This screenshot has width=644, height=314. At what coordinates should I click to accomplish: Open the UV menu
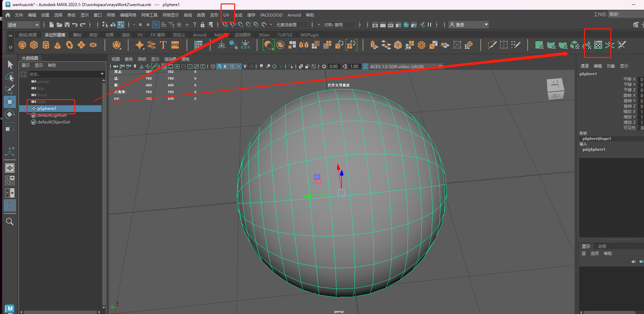226,15
